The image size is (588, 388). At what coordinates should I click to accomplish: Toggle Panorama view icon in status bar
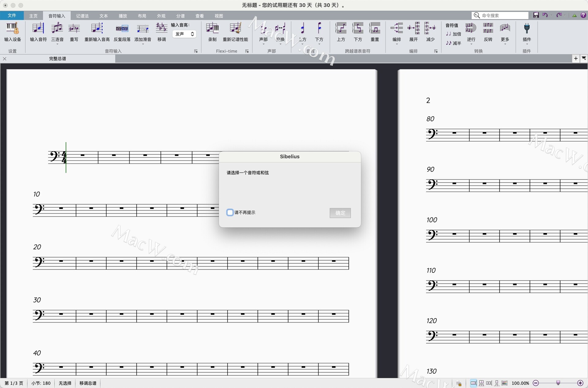[504, 383]
